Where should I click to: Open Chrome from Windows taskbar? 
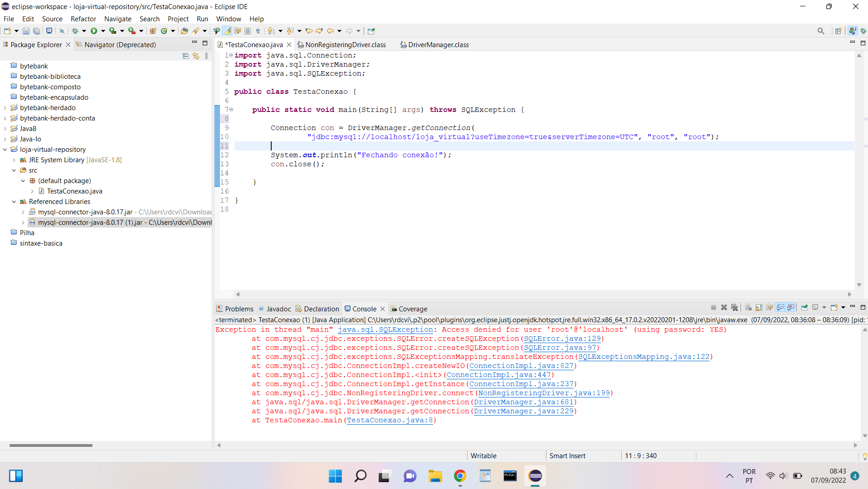coord(460,476)
